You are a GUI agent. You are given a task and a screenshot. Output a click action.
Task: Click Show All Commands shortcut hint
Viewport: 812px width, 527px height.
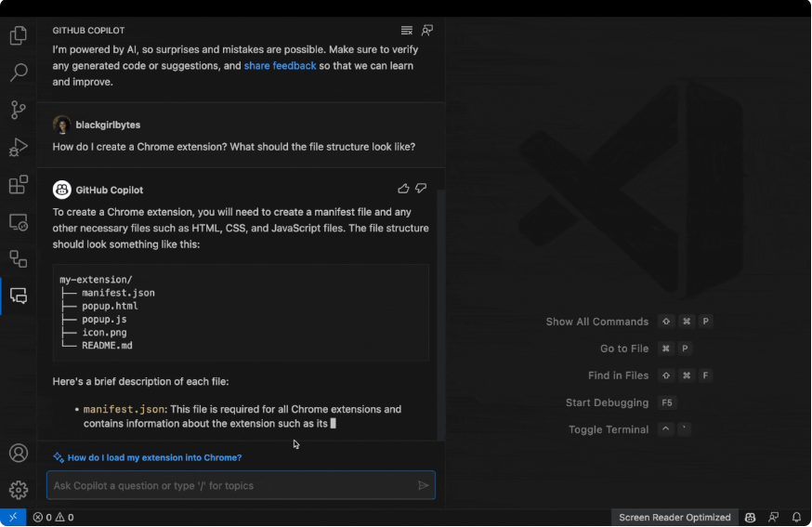coord(629,322)
